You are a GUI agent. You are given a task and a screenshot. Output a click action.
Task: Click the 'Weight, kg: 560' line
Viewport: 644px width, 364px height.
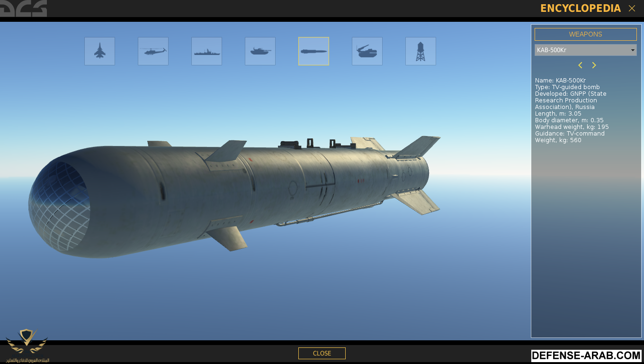click(558, 140)
